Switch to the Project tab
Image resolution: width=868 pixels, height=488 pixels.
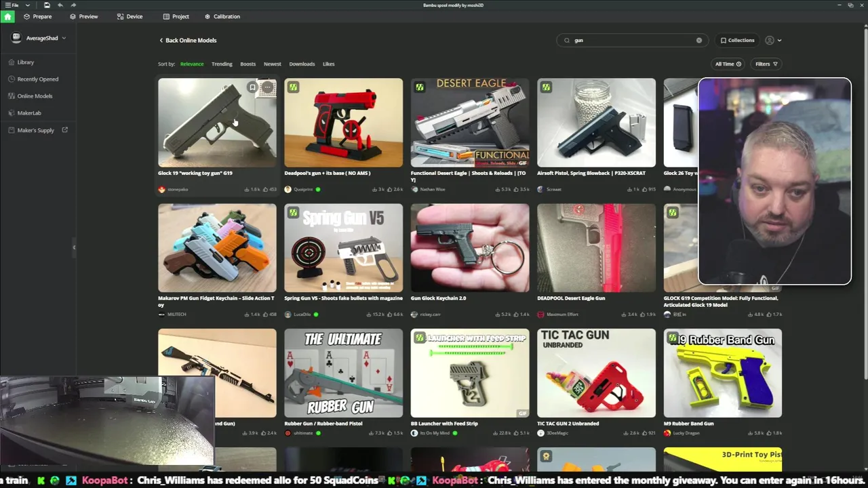[x=176, y=16]
